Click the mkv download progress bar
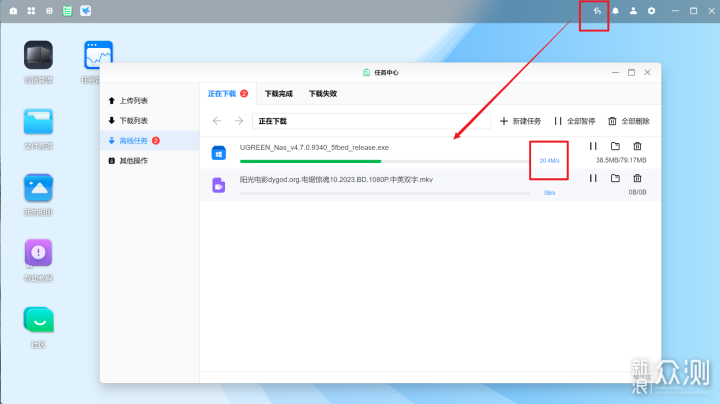 (385, 193)
